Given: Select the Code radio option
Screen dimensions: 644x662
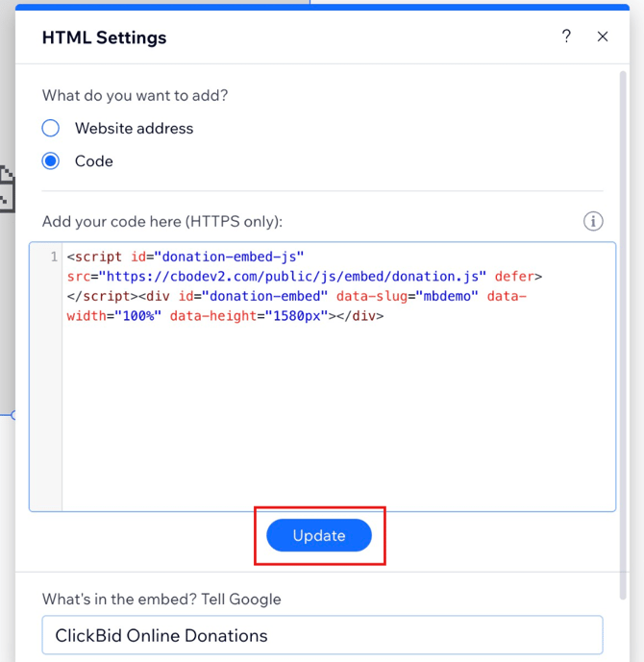Looking at the screenshot, I should [x=51, y=160].
